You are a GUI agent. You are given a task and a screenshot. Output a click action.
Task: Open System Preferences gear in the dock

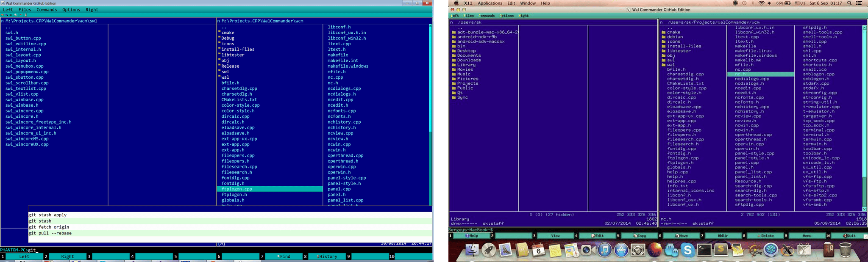tap(638, 251)
